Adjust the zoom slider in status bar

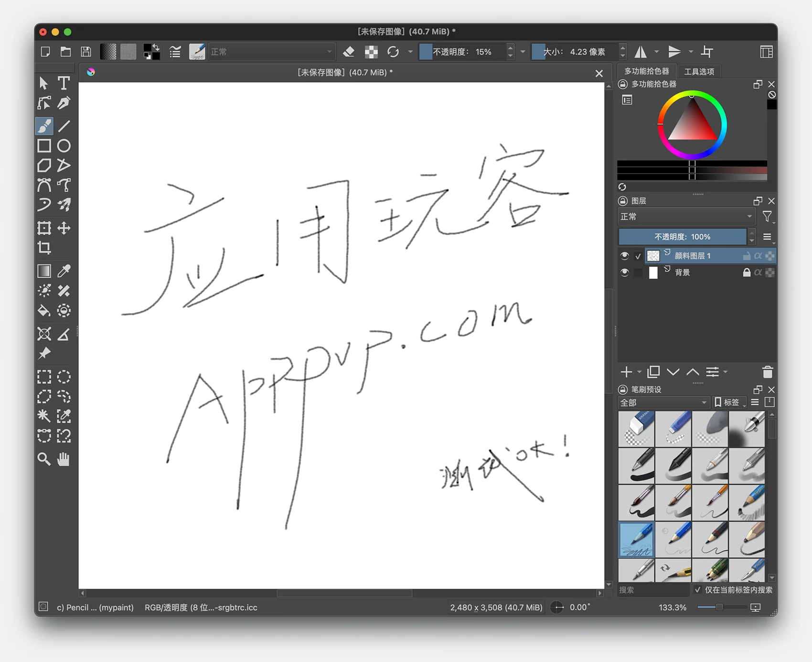tap(722, 607)
